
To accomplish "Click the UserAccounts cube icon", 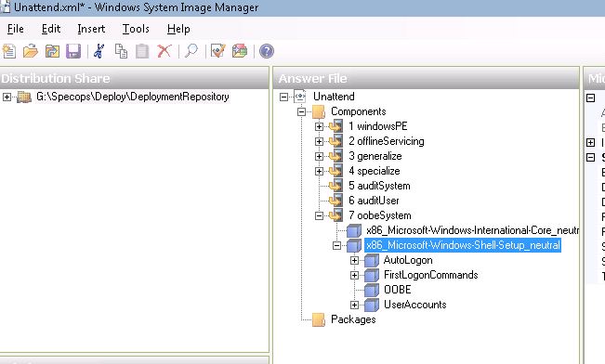I will pos(372,305).
